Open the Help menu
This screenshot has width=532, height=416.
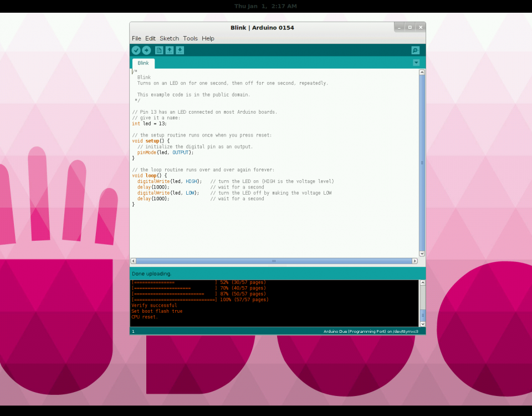(x=208, y=38)
